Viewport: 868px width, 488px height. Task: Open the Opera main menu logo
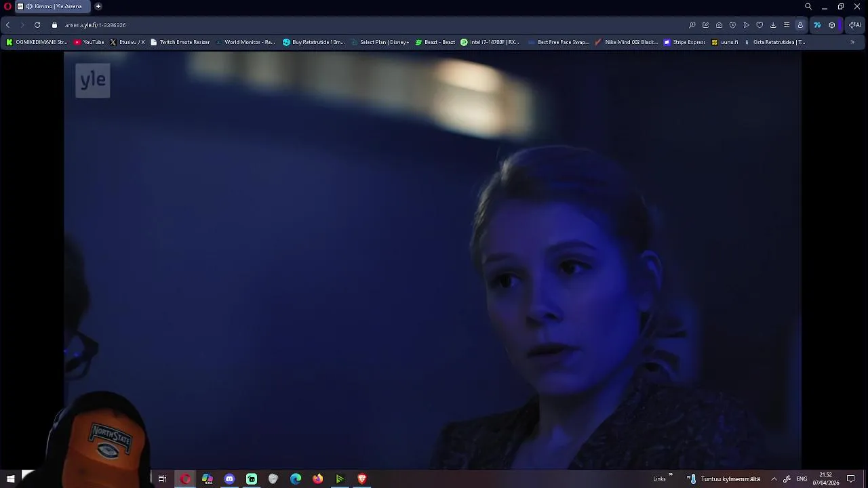7,6
